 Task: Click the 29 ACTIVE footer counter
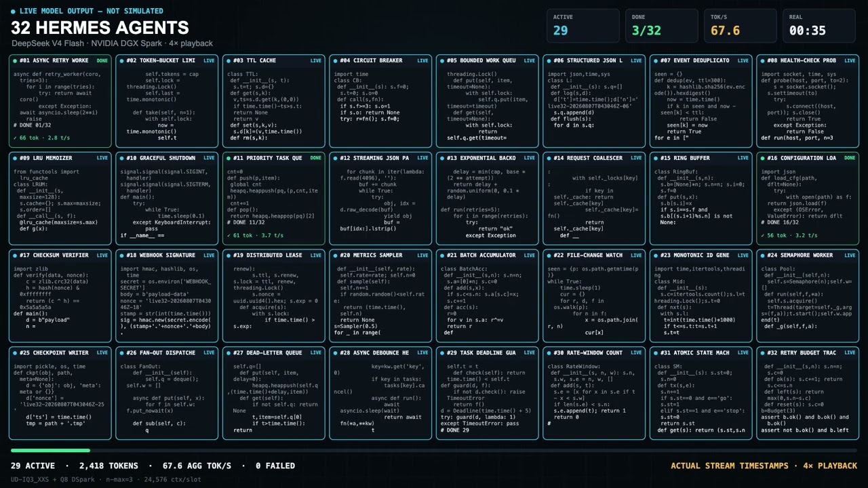coord(34,466)
